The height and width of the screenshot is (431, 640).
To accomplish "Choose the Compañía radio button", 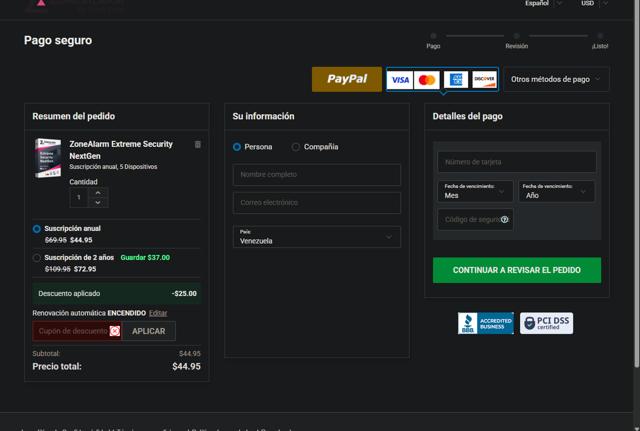I will (x=296, y=147).
